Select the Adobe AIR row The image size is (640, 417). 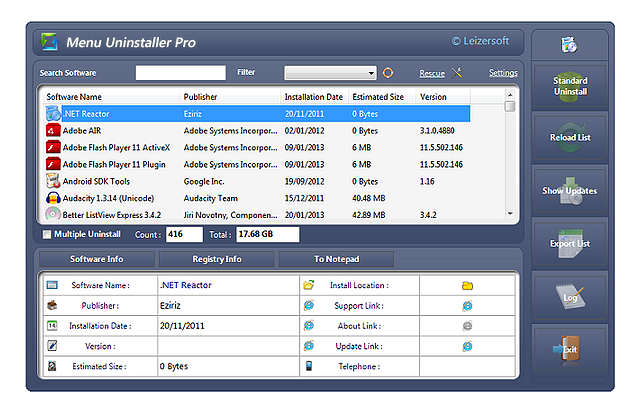(x=257, y=131)
